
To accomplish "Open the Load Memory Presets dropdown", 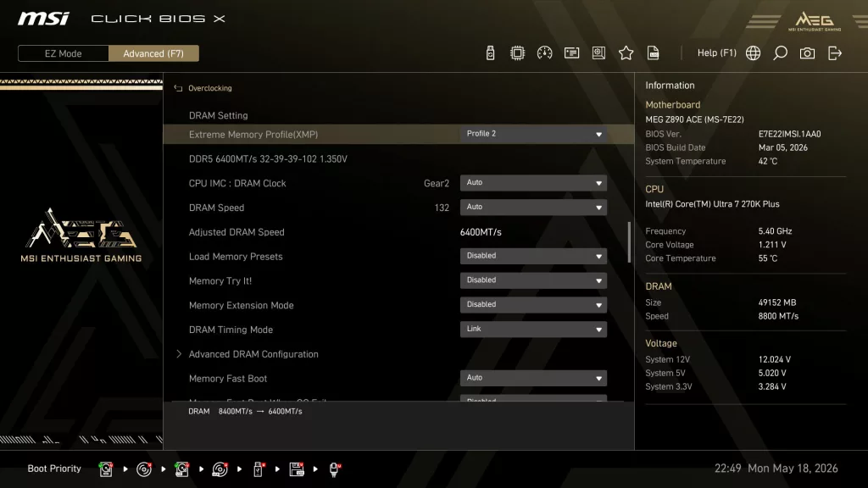I will (x=533, y=256).
